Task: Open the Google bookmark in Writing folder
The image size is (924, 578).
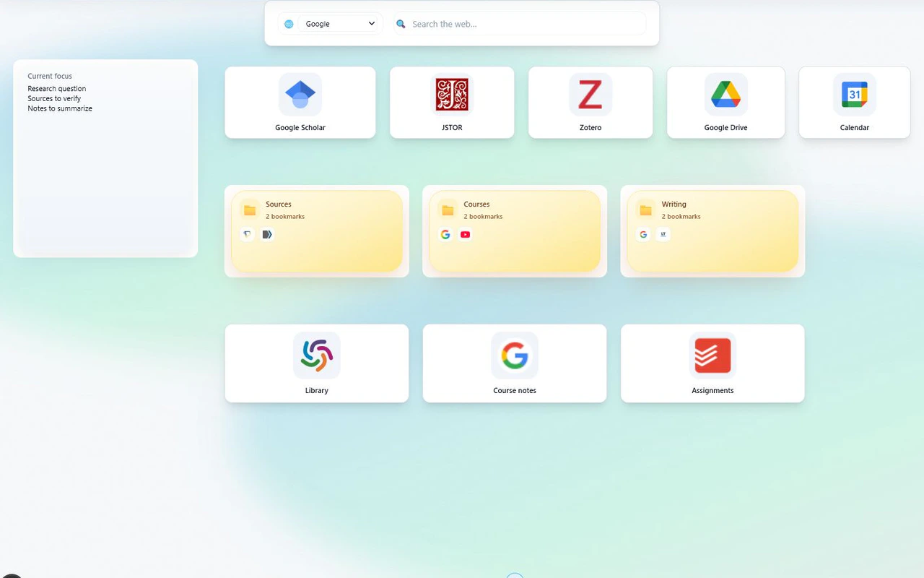Action: 643,234
